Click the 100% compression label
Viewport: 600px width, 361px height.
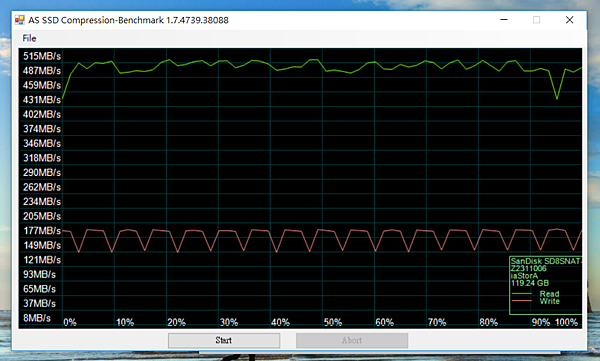[x=566, y=322]
